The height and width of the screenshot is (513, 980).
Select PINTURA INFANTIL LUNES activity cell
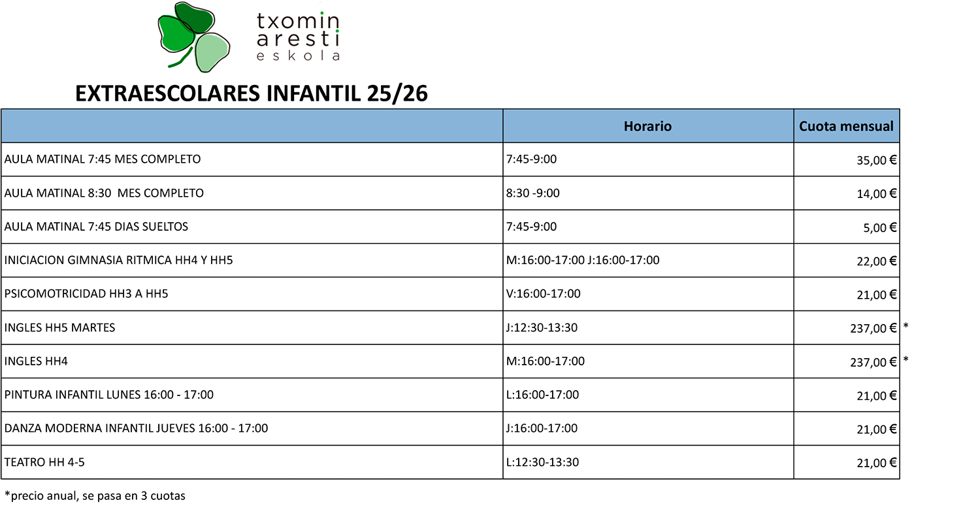tap(109, 395)
